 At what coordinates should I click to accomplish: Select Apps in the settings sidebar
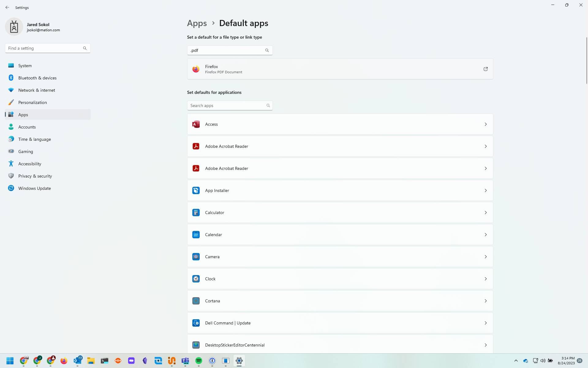point(23,114)
